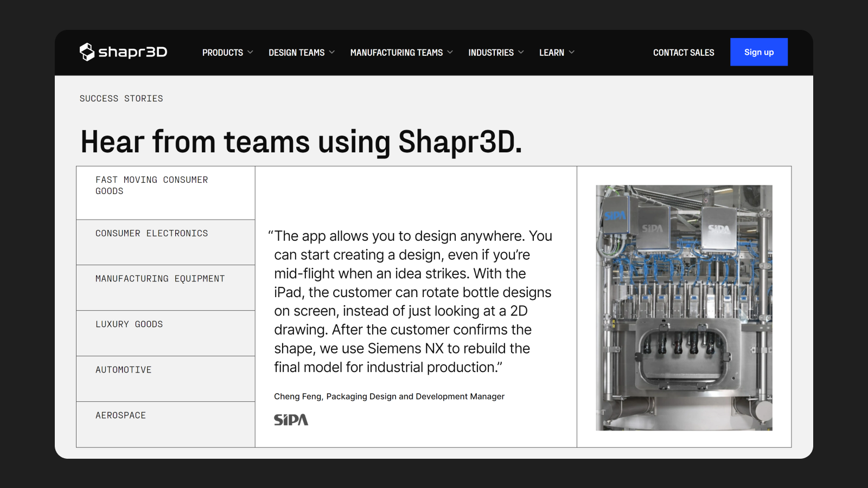Click the SIPA company logo
Image resolution: width=868 pixels, height=488 pixels.
(x=291, y=420)
